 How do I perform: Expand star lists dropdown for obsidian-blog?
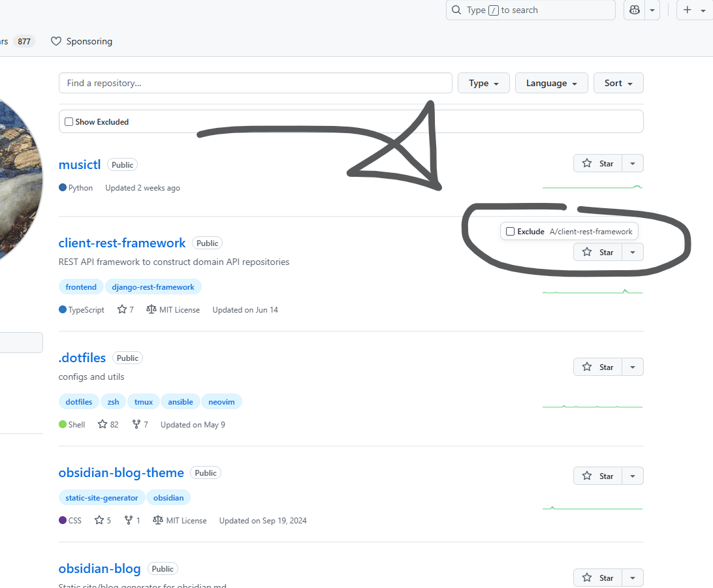click(633, 578)
